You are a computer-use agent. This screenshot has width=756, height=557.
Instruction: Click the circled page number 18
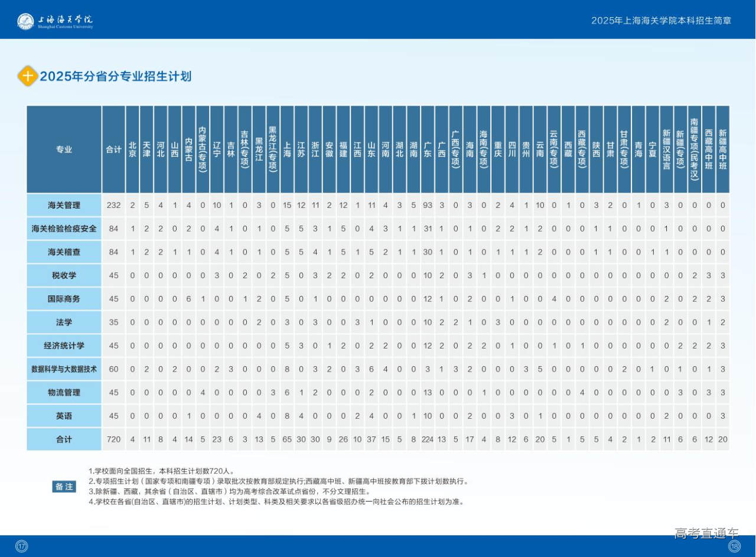click(x=734, y=546)
